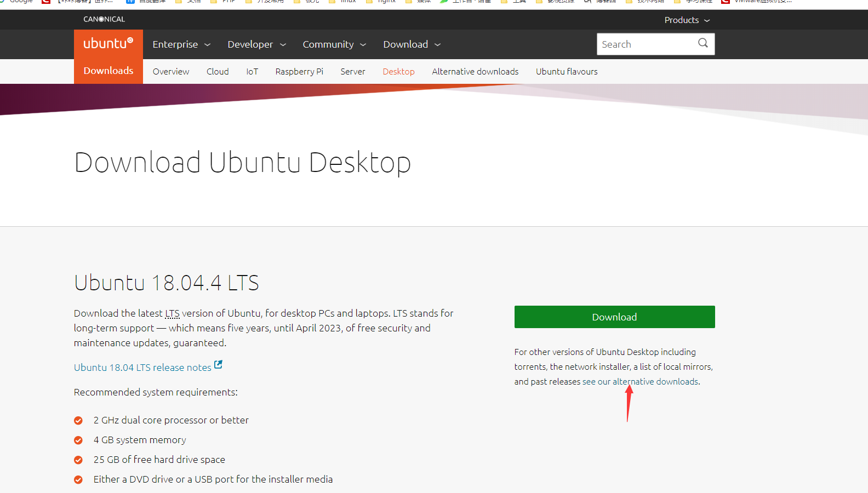Click the external link icon beside release notes
This screenshot has height=493, width=868.
[218, 364]
